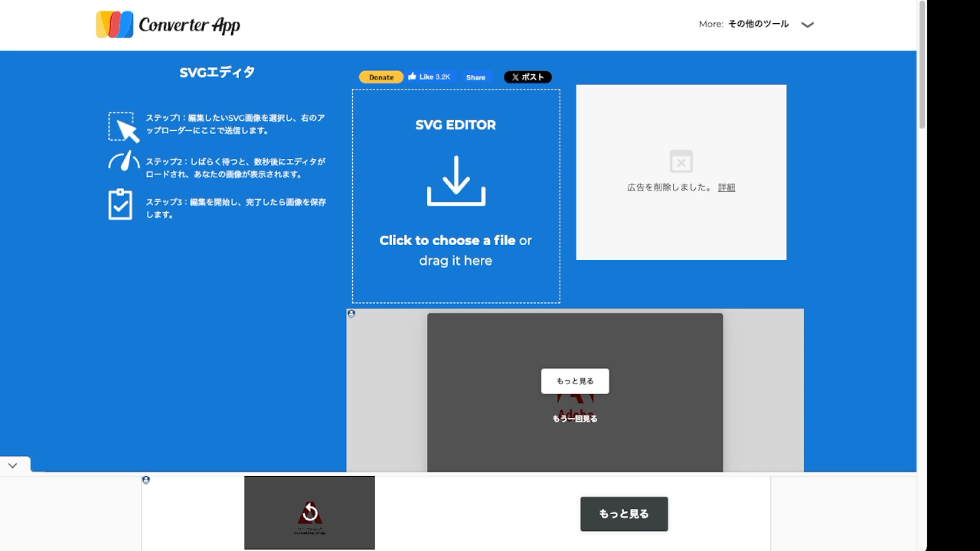Screen dimensions: 980x551
Task: Click the Facebook Like 3.2K button
Action: pos(430,77)
